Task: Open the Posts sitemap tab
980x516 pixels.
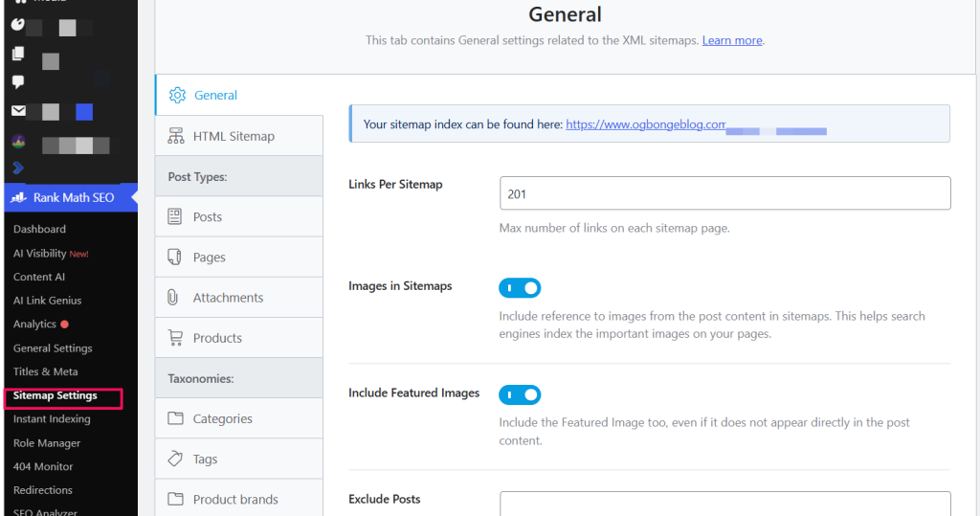Action: 239,216
